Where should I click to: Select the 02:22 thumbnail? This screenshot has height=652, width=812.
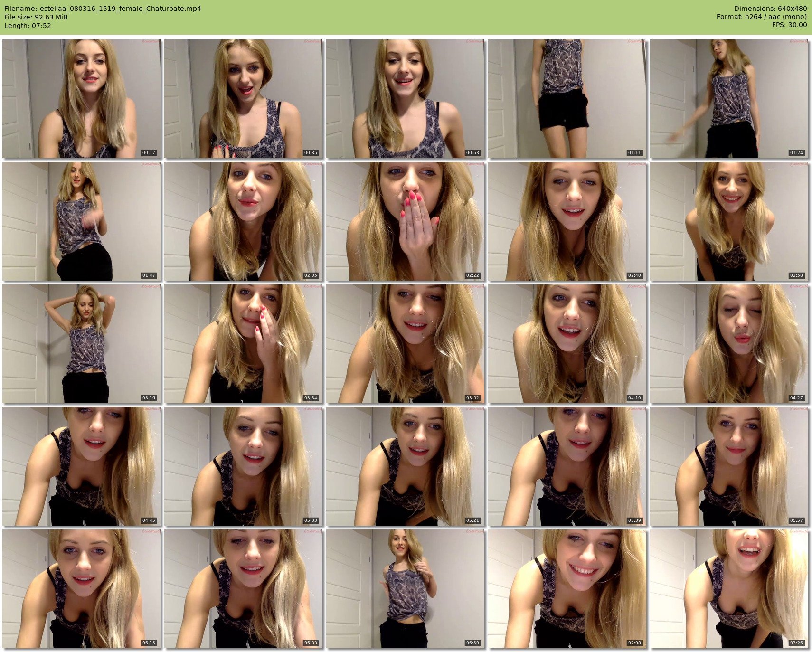(406, 221)
